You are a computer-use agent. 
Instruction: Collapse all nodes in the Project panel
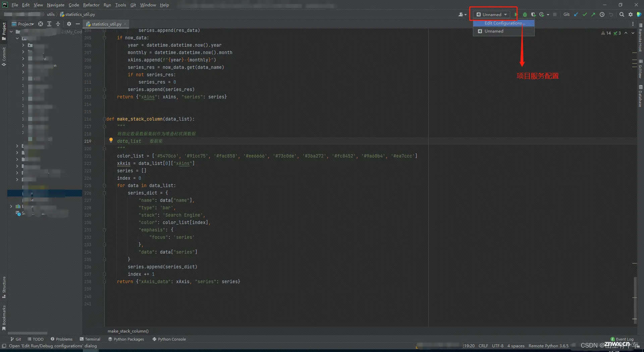pyautogui.click(x=58, y=24)
